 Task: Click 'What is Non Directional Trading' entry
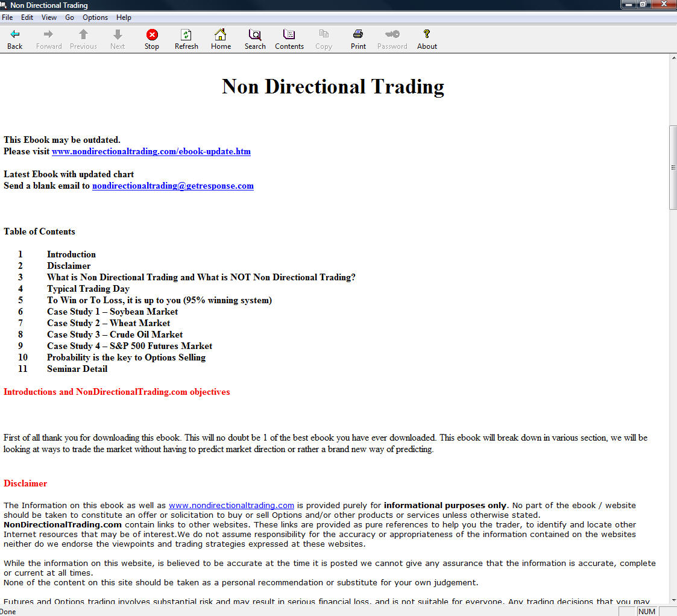201,277
